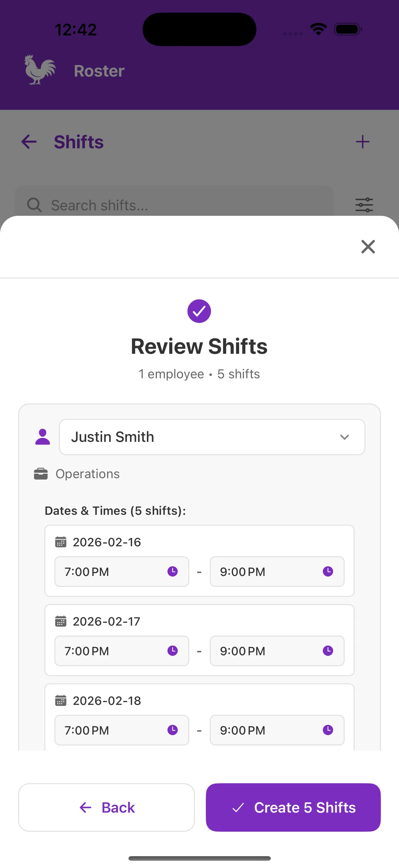The width and height of the screenshot is (399, 868).
Task: Confirm with Create 5 Shifts button
Action: tap(293, 807)
